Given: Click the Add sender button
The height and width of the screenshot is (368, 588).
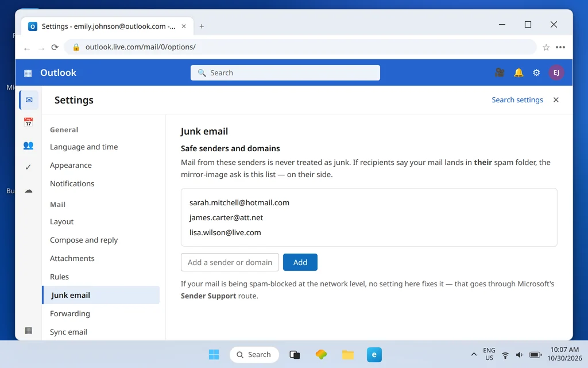Looking at the screenshot, I should click(x=300, y=262).
